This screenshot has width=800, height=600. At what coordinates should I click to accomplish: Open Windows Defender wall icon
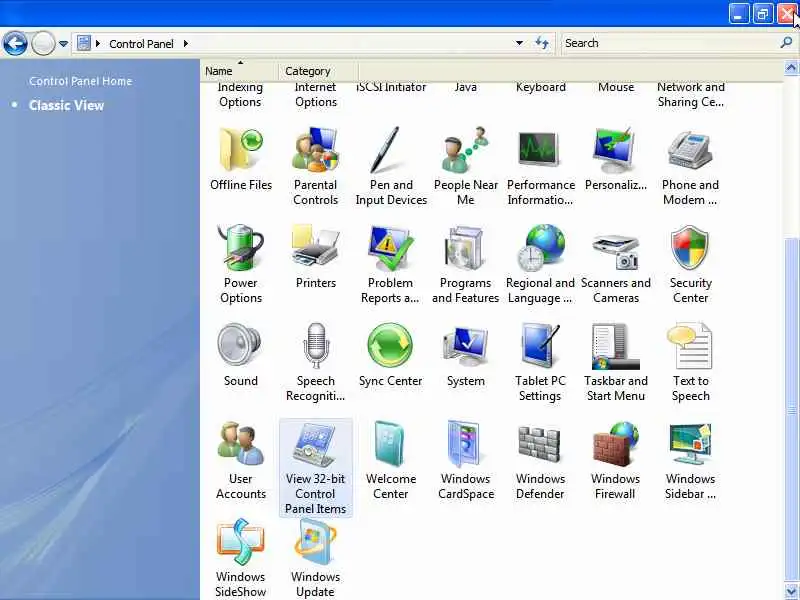[539, 445]
